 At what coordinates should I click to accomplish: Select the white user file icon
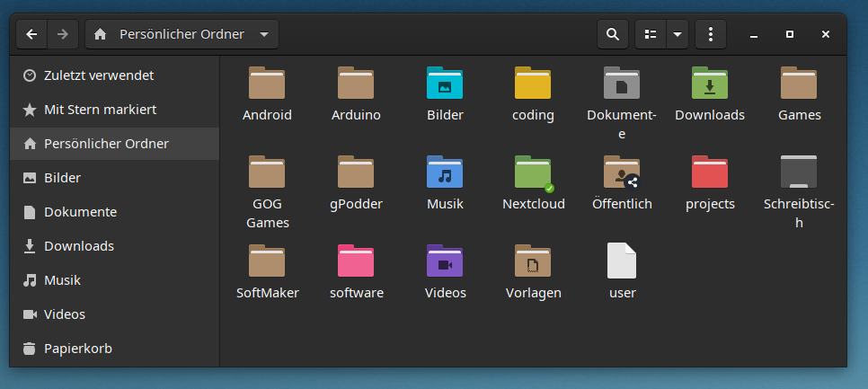click(x=622, y=261)
